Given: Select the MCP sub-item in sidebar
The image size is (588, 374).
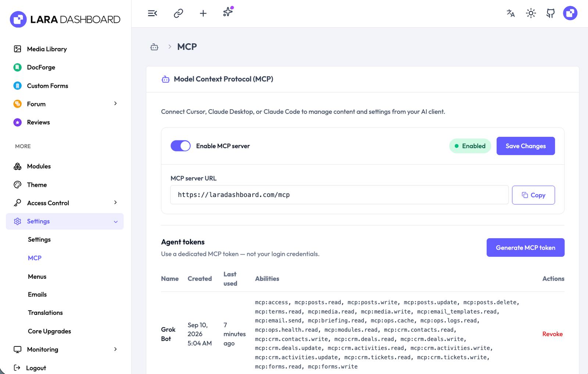Looking at the screenshot, I should [x=35, y=258].
